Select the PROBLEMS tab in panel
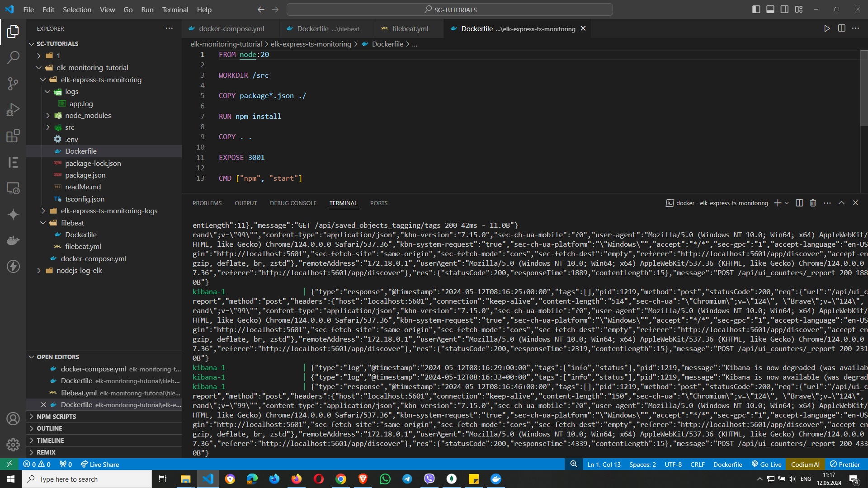The width and height of the screenshot is (868, 488). [207, 203]
